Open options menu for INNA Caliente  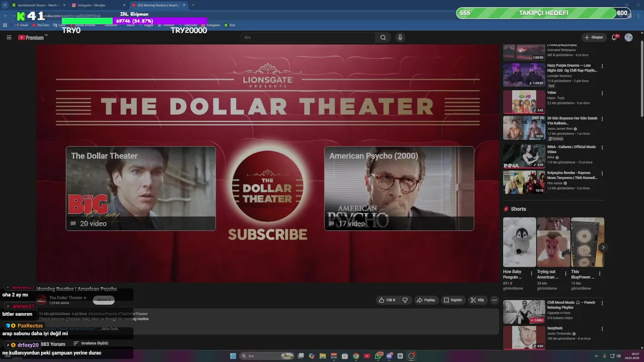coord(602,147)
